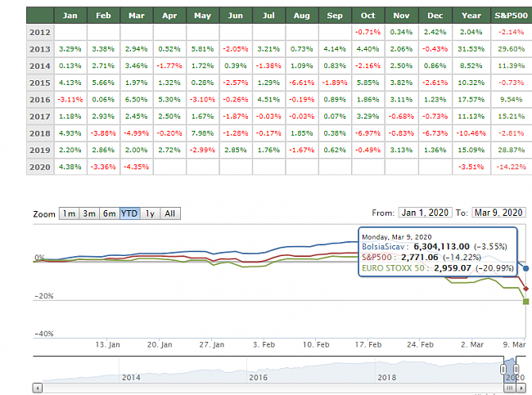
Task: Click the 2012 row label
Action: tap(40, 32)
